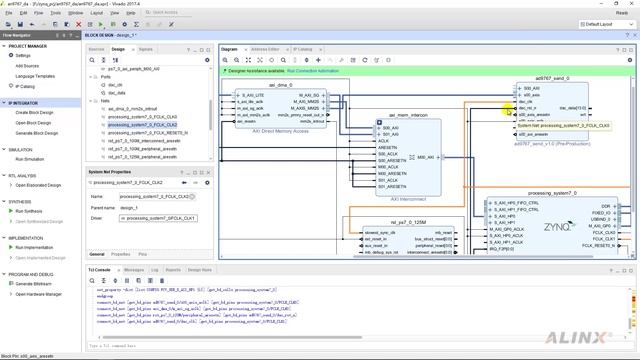This screenshot has height=360, width=640.
Task: Collapse IMPLEMENTATION section
Action: coord(4,238)
